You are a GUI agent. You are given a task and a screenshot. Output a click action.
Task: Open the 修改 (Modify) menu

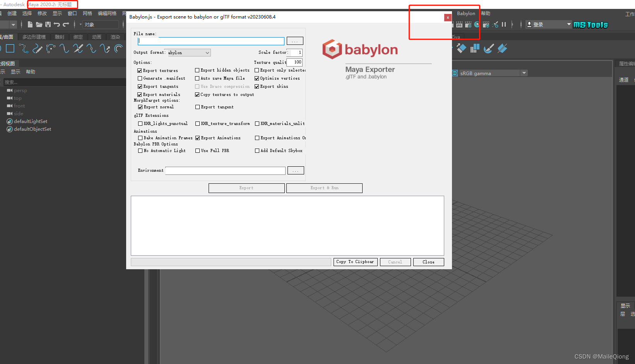pyautogui.click(x=42, y=14)
